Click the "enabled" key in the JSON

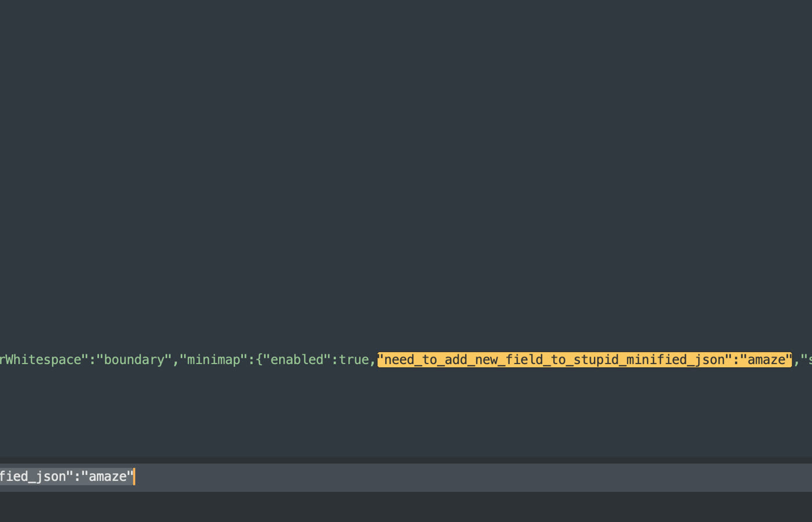coord(296,360)
